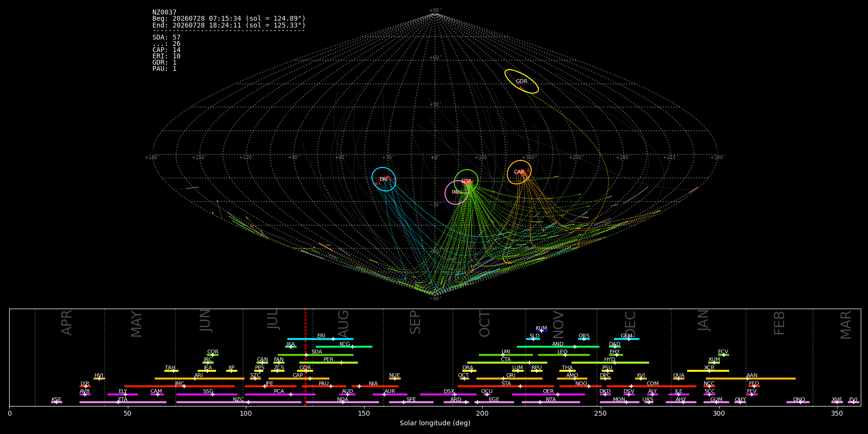
Task: Select the LMI shower label in timeline
Action: coord(506,352)
